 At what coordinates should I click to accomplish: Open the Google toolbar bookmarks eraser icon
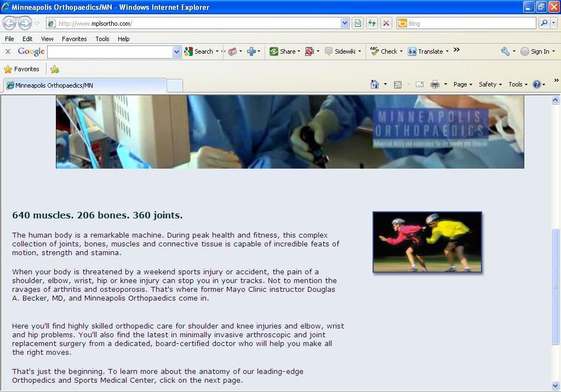(x=232, y=51)
